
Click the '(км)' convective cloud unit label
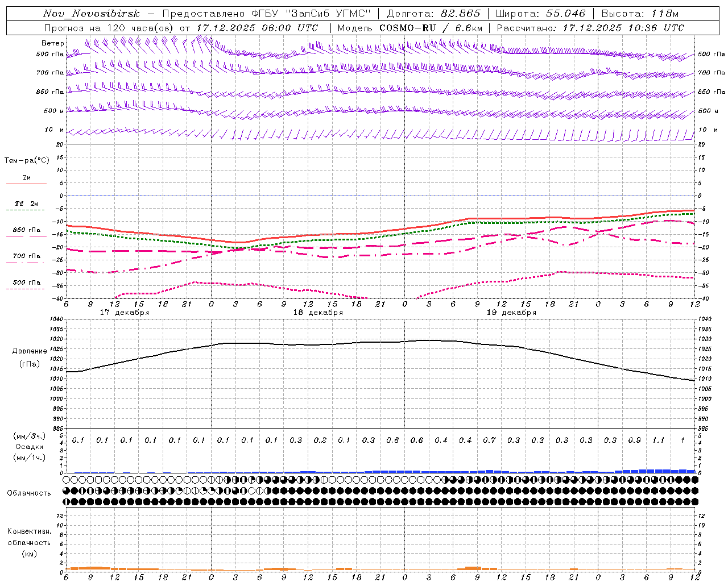point(30,554)
